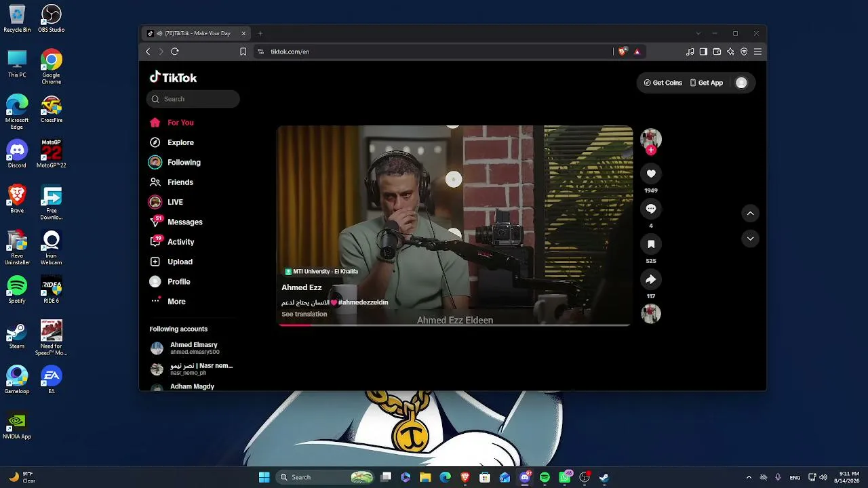Share the video with arrow icon

pos(651,279)
